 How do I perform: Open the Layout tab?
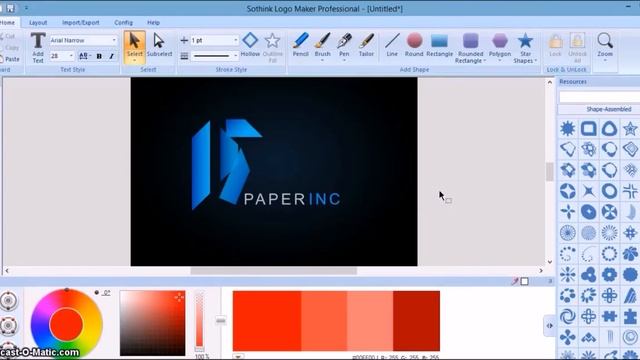point(38,22)
